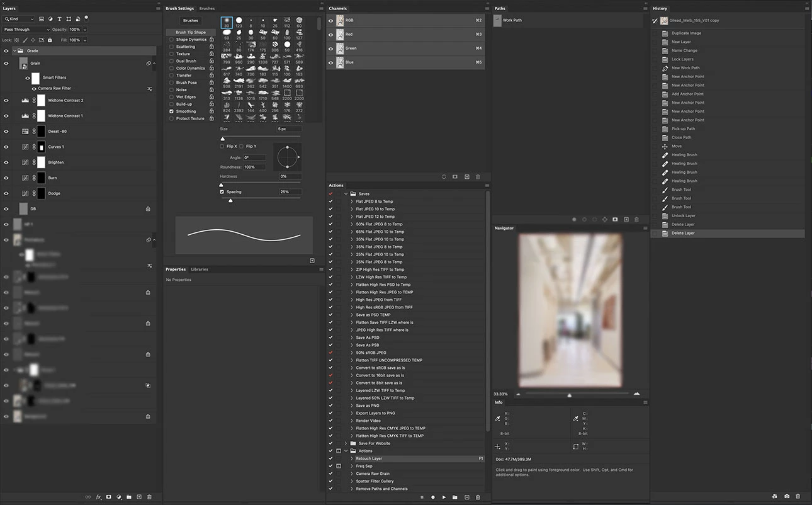Toggle the brush Spacing checkbox

pyautogui.click(x=222, y=192)
